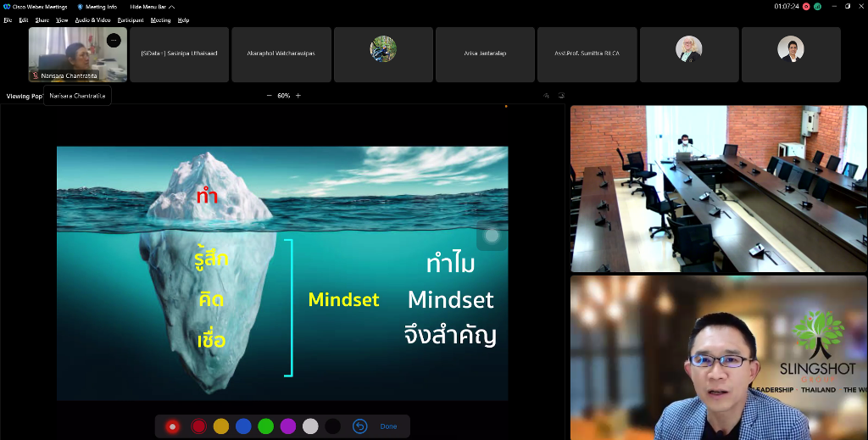868x440 pixels.
Task: Collapse menu with Hide Menu Bar
Action: click(152, 7)
